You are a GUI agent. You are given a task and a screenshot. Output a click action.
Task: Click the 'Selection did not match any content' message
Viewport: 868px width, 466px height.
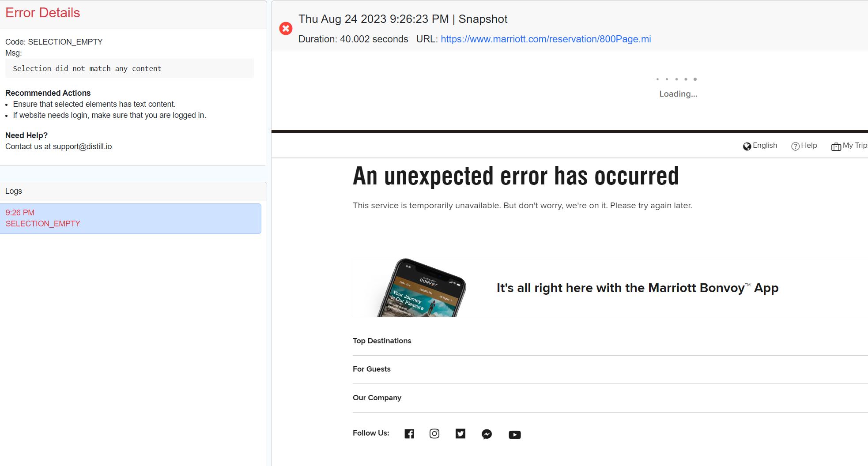(87, 69)
